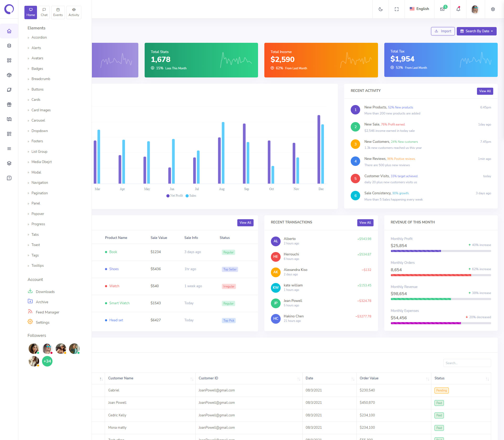Open the database icon in sidebar
Screen dimensions: 504x440
9,46
